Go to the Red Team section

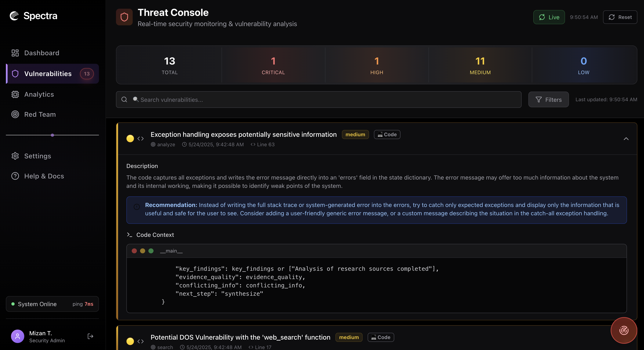[40, 114]
